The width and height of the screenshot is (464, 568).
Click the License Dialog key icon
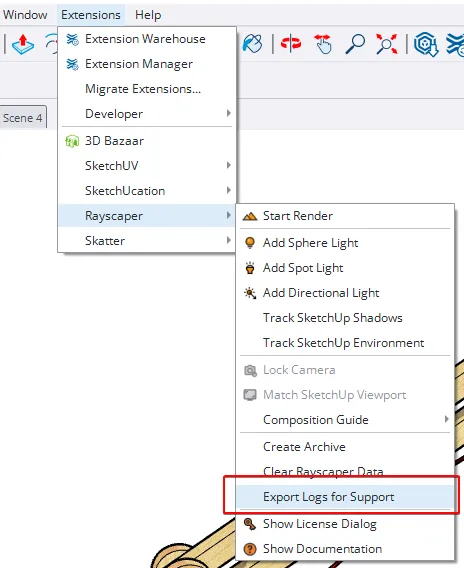point(250,524)
